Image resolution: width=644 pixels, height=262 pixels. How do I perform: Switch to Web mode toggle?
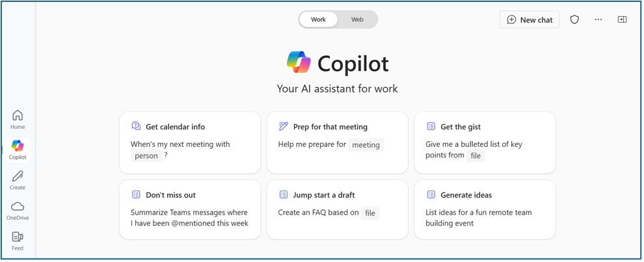[357, 20]
